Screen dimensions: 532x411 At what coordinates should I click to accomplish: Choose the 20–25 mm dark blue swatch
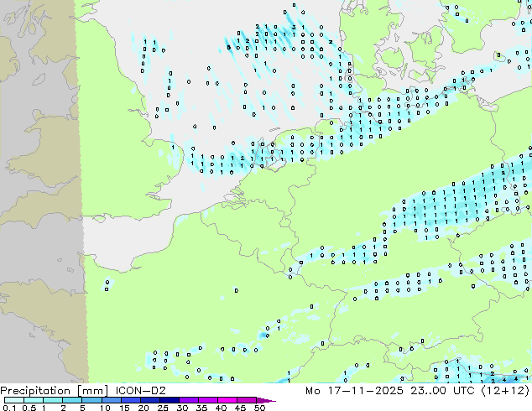[x=149, y=400]
